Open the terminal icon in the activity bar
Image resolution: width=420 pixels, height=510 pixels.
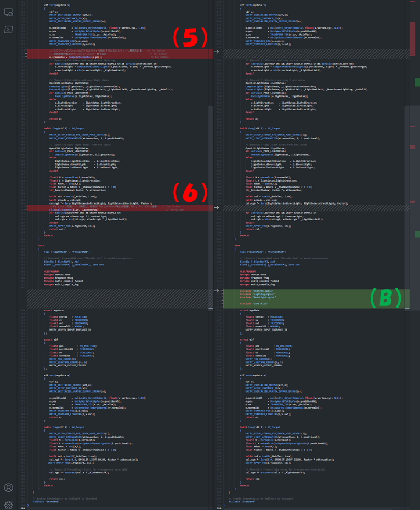pos(8,30)
